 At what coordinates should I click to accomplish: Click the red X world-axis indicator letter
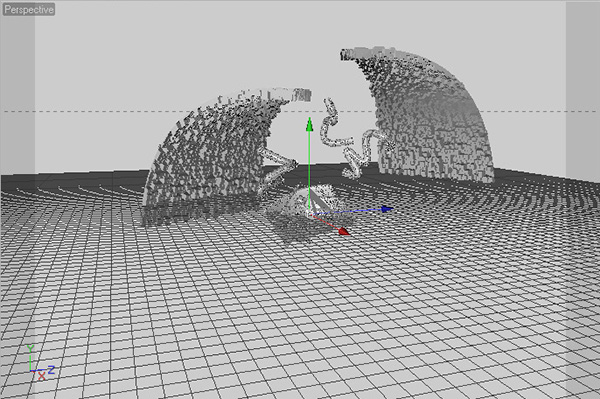click(x=41, y=376)
